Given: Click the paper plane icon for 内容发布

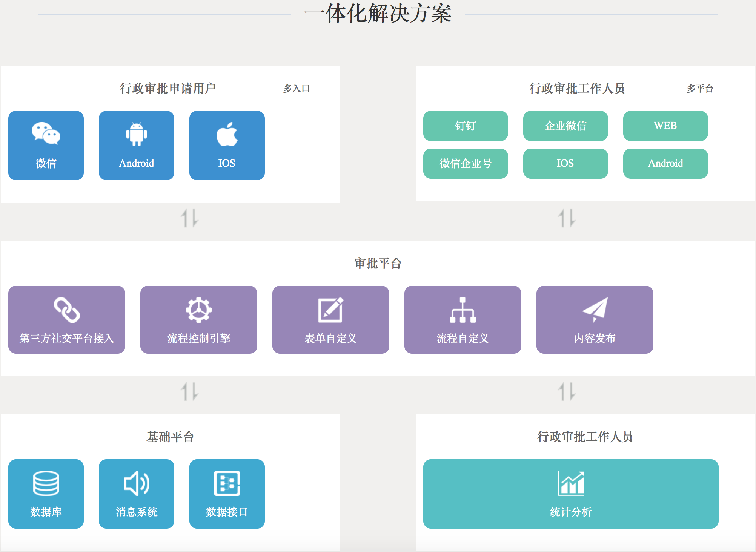Looking at the screenshot, I should [595, 310].
